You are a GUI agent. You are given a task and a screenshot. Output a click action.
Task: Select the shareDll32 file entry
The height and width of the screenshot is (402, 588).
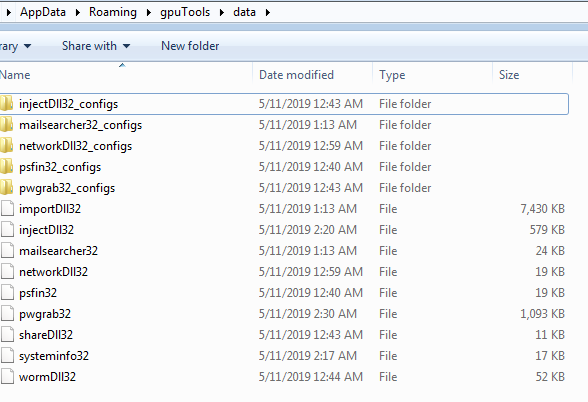284,335
